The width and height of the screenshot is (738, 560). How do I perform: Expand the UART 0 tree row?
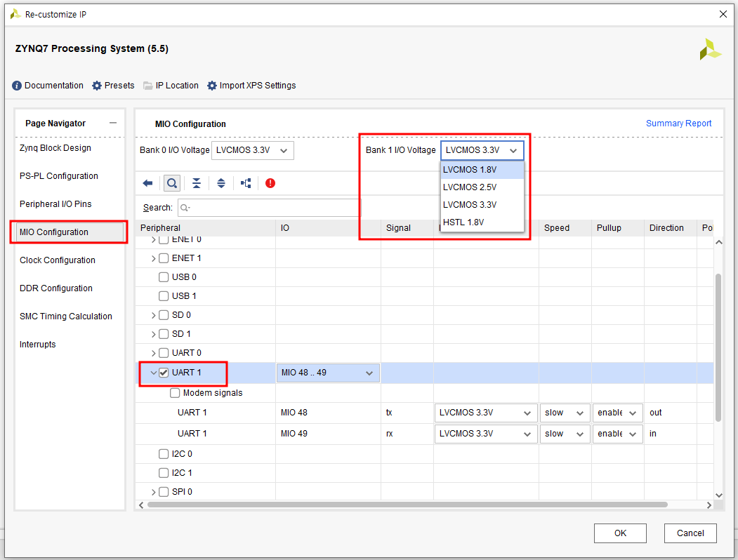[153, 353]
